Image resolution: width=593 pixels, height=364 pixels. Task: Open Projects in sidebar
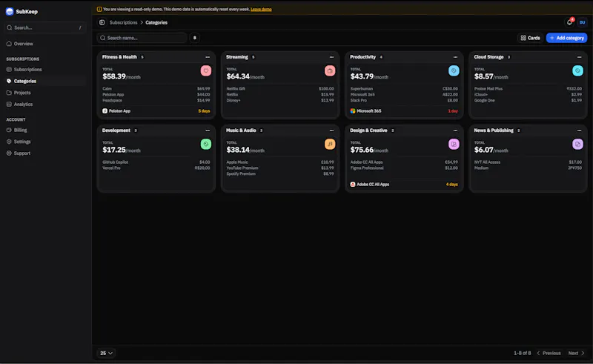coord(45,93)
